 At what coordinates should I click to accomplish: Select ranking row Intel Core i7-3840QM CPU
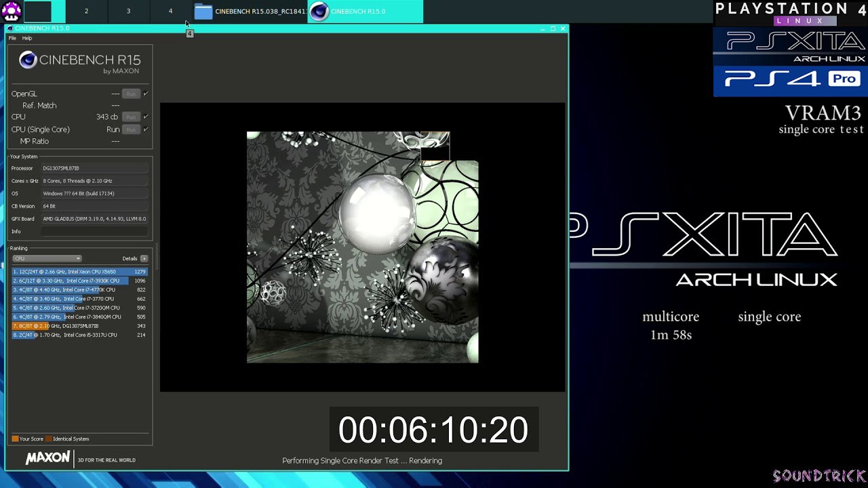tap(79, 317)
